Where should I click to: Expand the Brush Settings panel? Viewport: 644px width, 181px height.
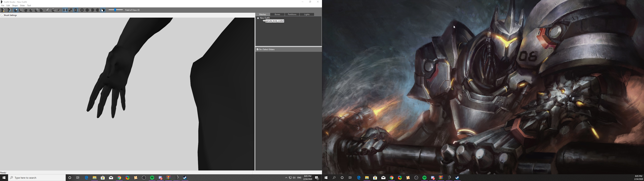point(2,15)
